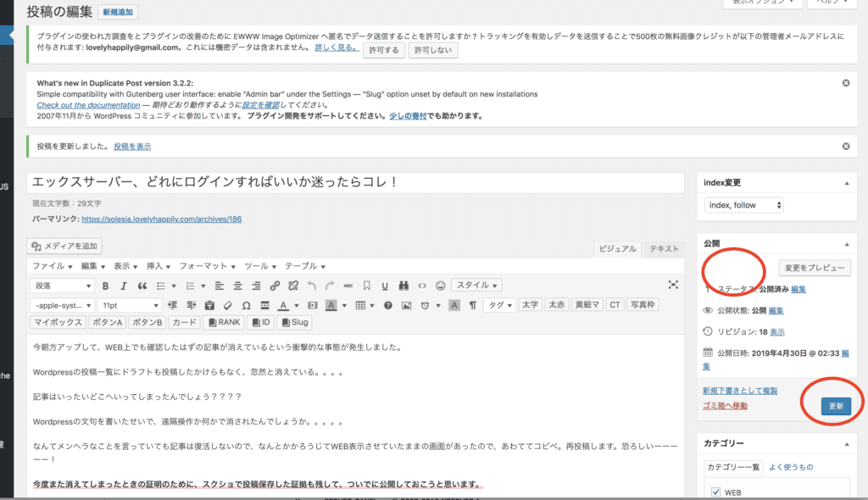This screenshot has height=500, width=868.
Task: Apply strikethrough (ABC) formatting
Action: pyautogui.click(x=348, y=286)
